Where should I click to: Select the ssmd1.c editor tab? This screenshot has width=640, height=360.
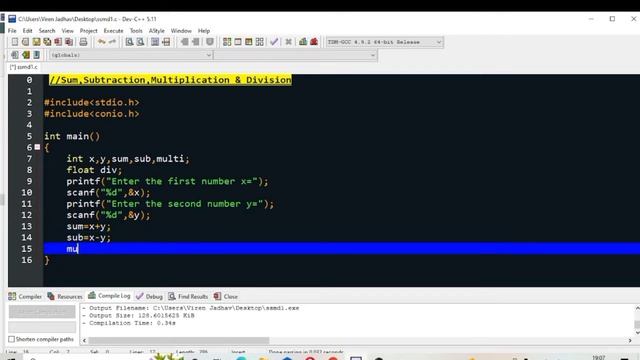click(x=24, y=67)
